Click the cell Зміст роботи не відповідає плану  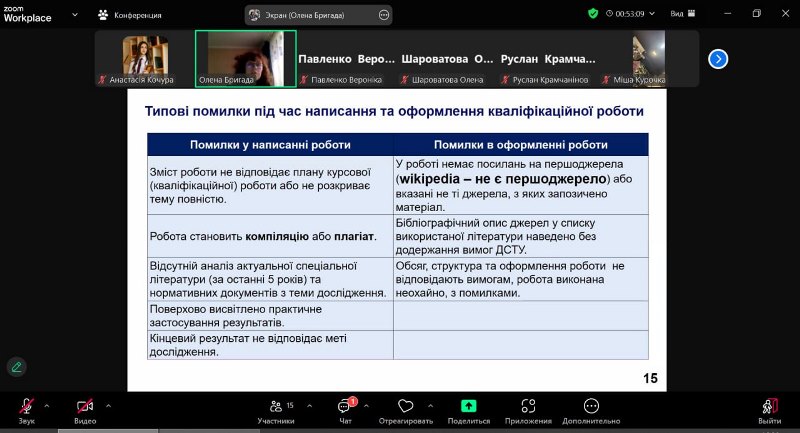270,185
